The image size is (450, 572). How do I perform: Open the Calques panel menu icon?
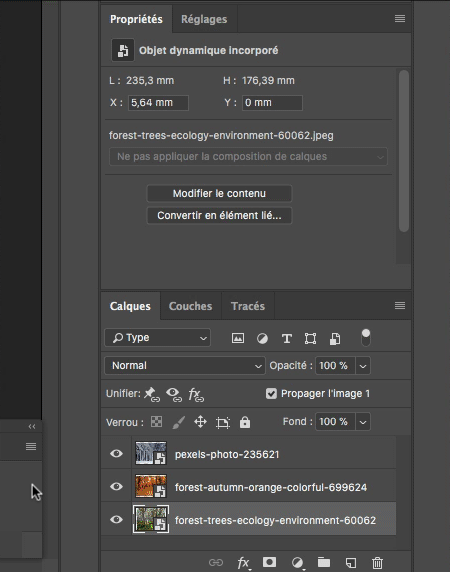pos(400,305)
